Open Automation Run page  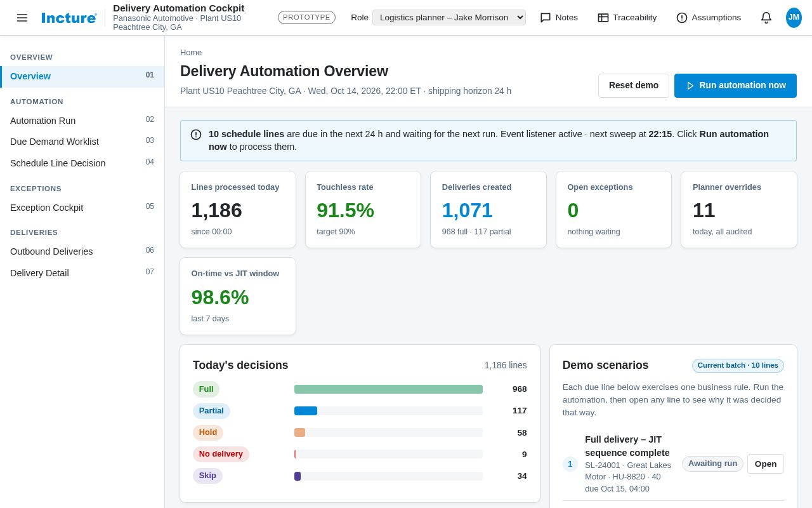[x=82, y=121]
